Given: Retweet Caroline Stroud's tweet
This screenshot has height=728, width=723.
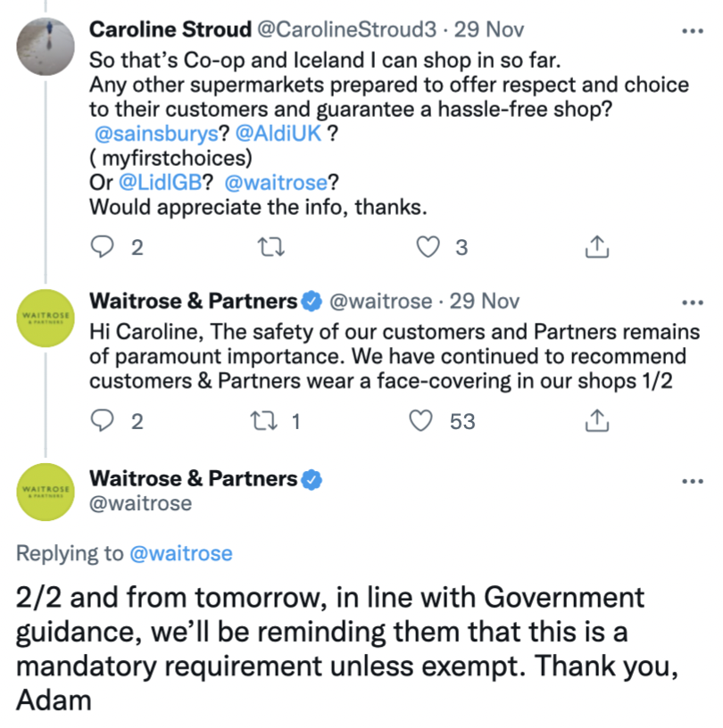Looking at the screenshot, I should point(270,246).
